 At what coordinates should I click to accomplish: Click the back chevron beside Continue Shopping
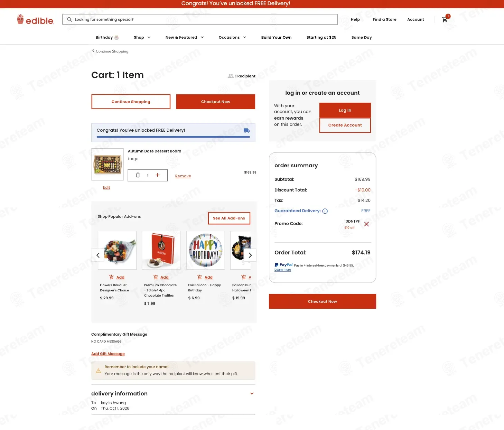click(x=93, y=51)
